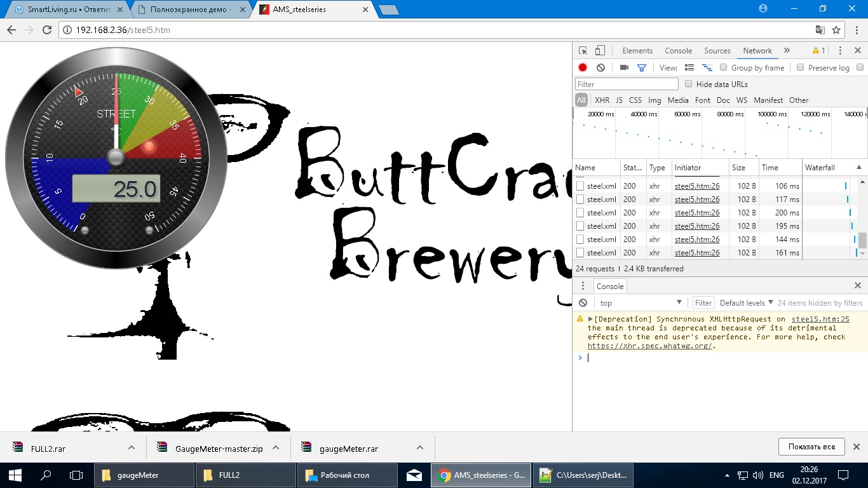Image resolution: width=868 pixels, height=488 pixels.
Task: Stop recording the network log
Action: 583,67
